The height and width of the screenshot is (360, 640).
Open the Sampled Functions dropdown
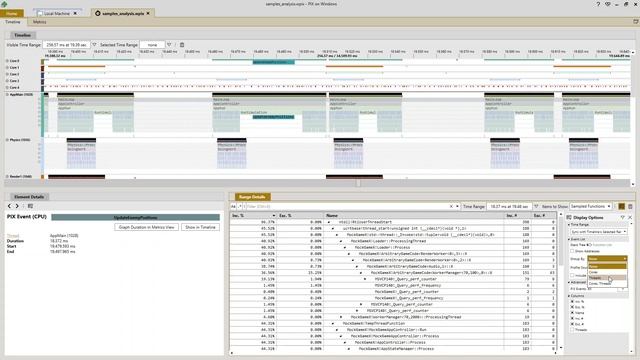coord(591,207)
